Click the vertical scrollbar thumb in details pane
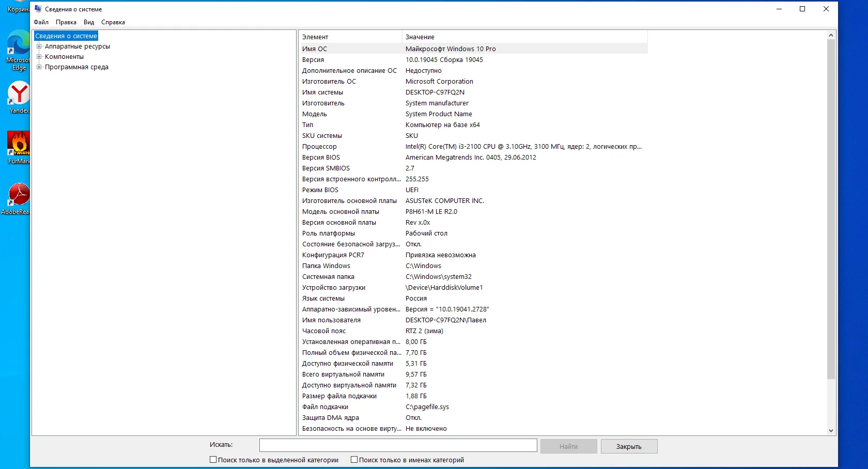868x469 pixels. (831, 209)
